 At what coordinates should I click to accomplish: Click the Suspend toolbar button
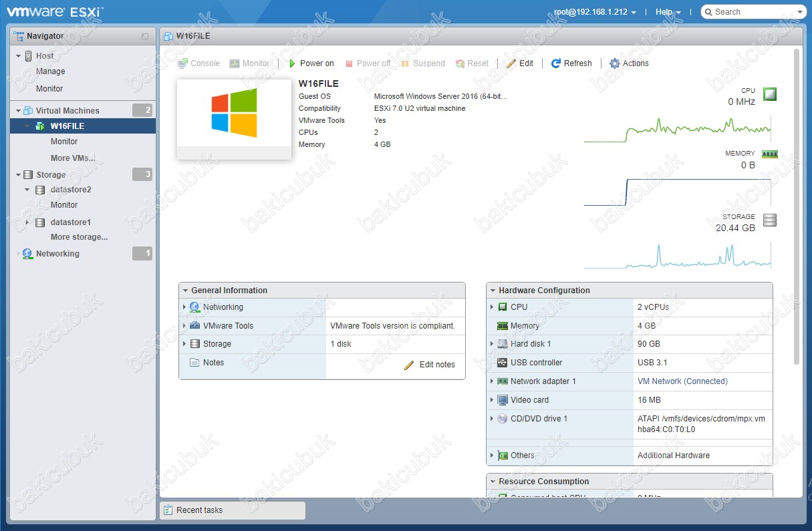click(423, 63)
